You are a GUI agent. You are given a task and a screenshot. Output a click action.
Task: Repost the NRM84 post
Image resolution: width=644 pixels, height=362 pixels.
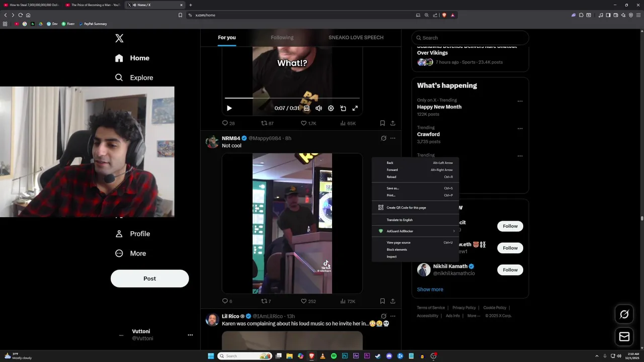(x=266, y=301)
